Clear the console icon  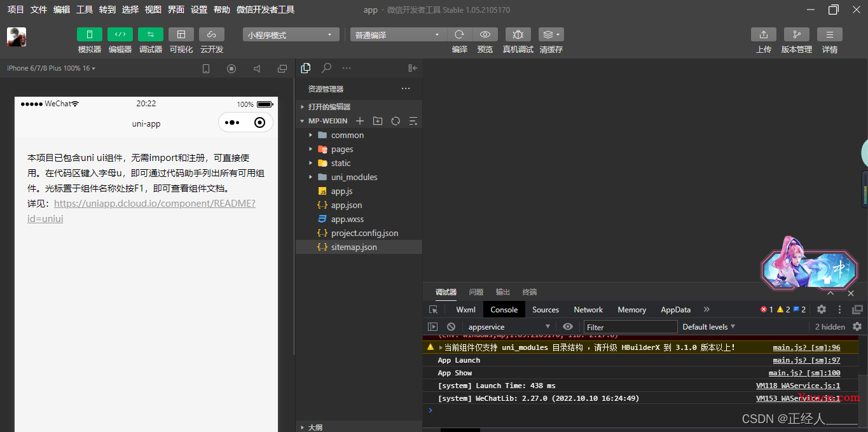(x=451, y=327)
